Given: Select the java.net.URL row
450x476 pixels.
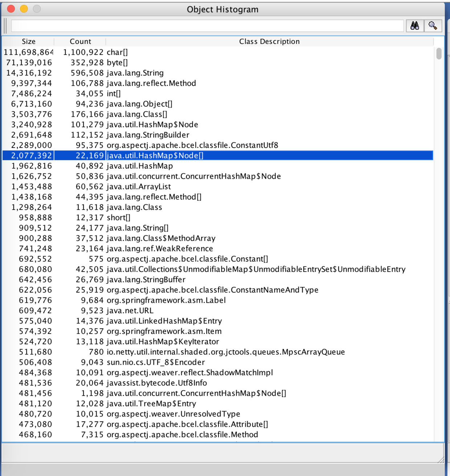Looking at the screenshot, I should [x=218, y=310].
